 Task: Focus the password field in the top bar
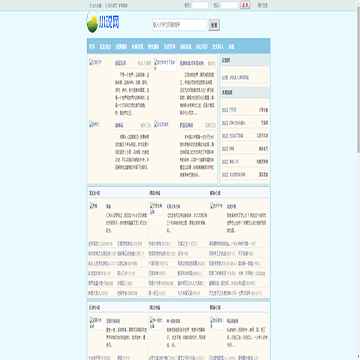coord(229,5)
